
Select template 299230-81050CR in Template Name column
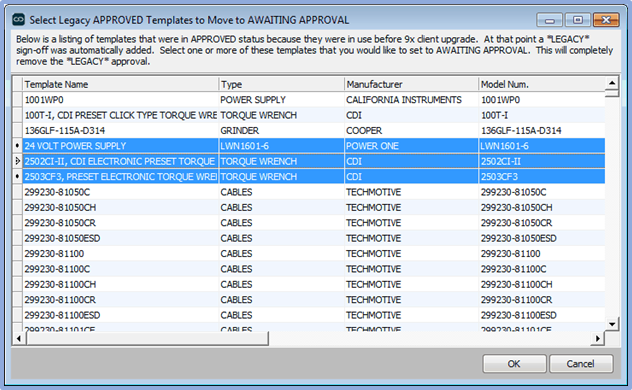coord(121,223)
